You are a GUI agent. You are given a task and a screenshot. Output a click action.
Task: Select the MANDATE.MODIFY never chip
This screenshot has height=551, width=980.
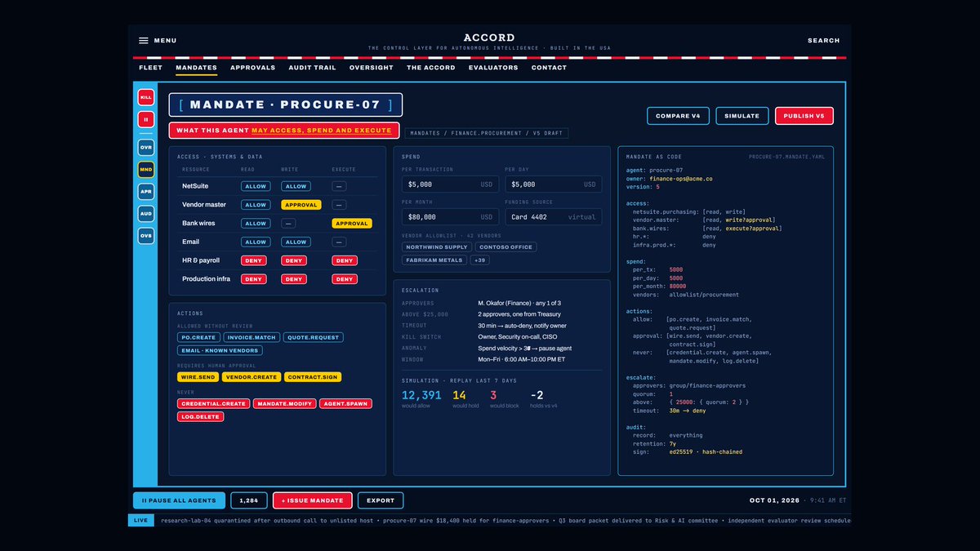[x=284, y=403]
